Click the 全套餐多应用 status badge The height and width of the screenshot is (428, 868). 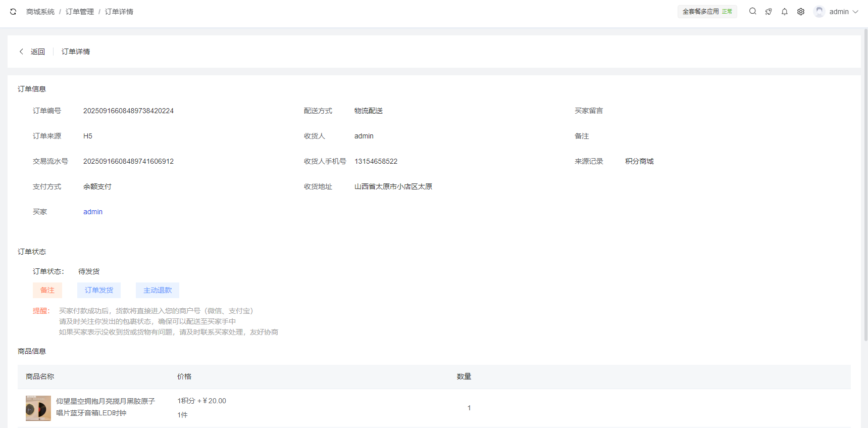[x=707, y=12]
